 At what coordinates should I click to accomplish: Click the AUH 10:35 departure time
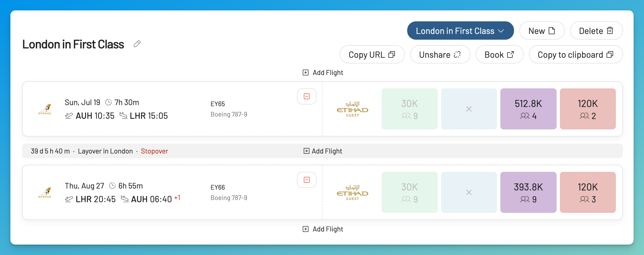(95, 116)
